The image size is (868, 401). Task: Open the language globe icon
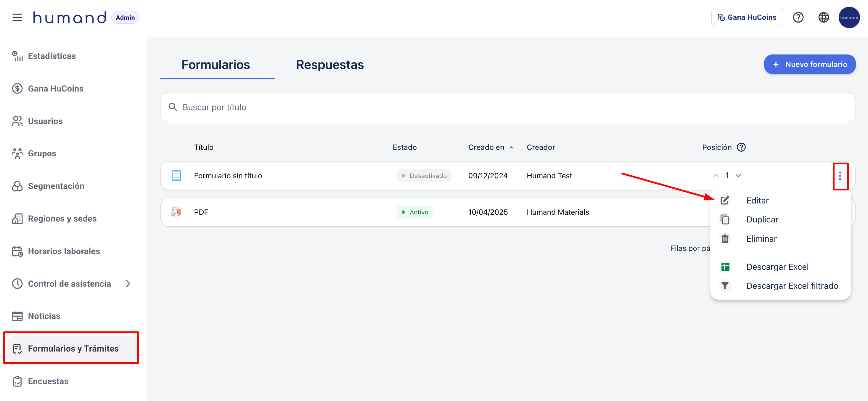823,17
